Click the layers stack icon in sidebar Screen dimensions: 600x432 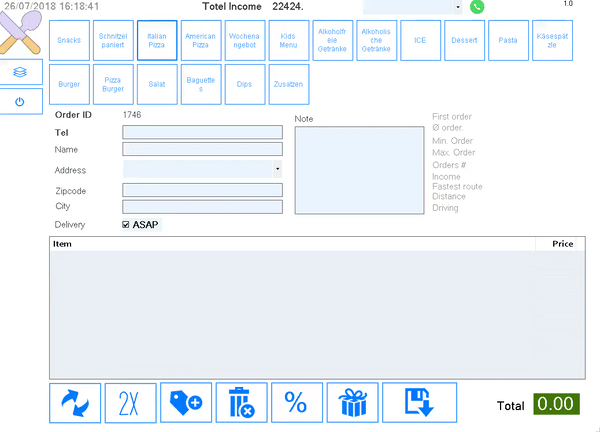[x=22, y=71]
